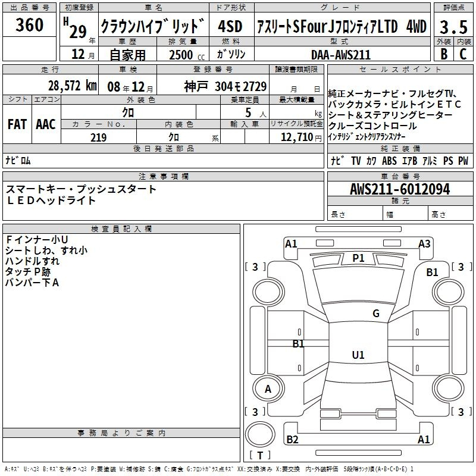
Task: Select the TV equipment code
Action: click(356, 161)
